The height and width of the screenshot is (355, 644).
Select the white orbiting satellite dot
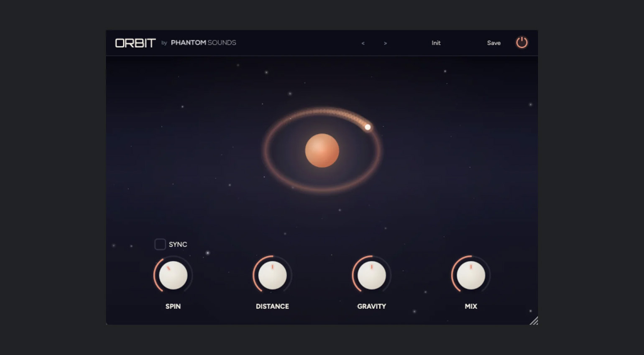[368, 127]
